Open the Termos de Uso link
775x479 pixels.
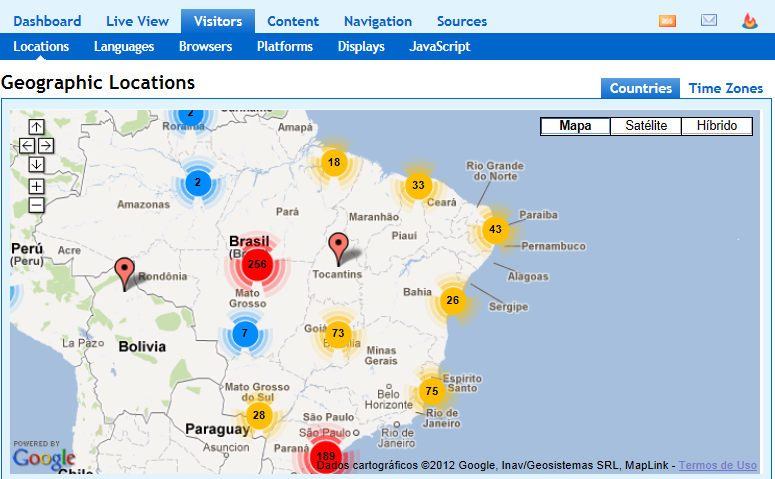pyautogui.click(x=717, y=465)
